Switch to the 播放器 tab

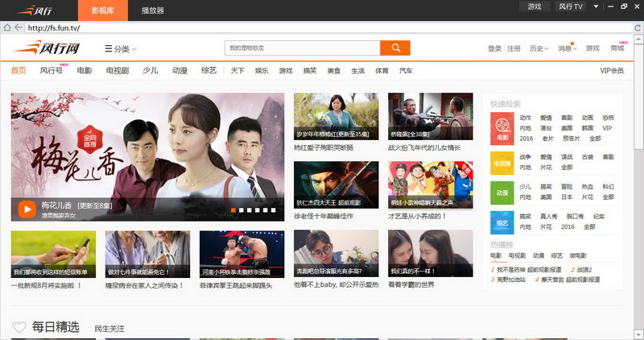(152, 10)
